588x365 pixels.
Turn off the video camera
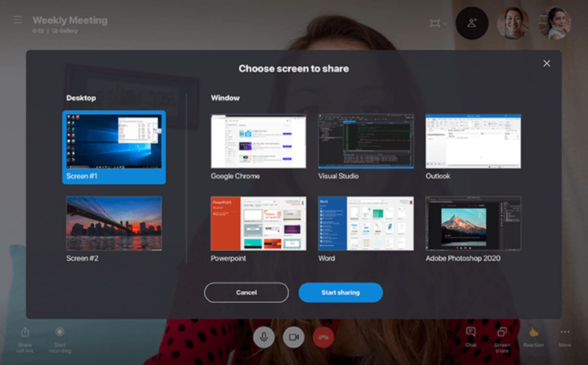[294, 337]
